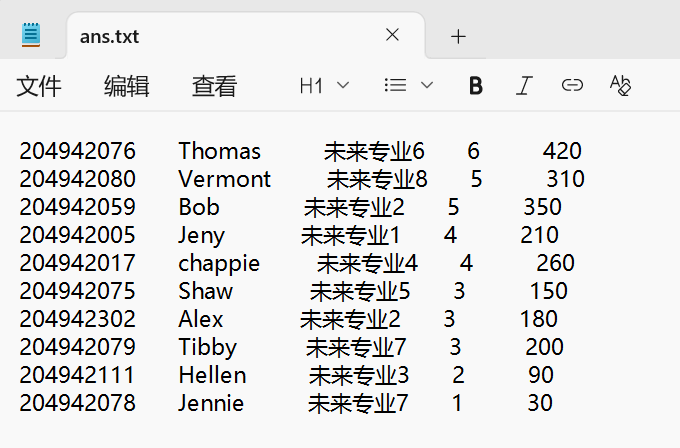The height and width of the screenshot is (448, 680).
Task: Click student ID 204942080
Action: tap(78, 179)
